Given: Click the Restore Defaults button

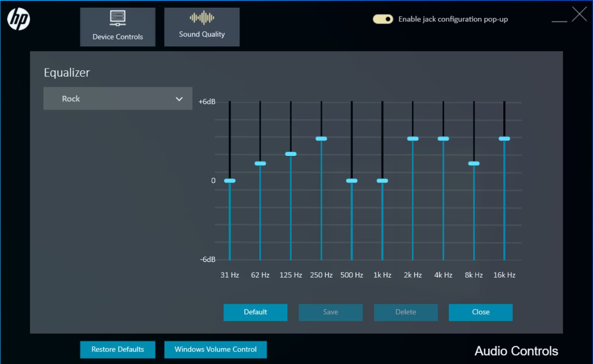Looking at the screenshot, I should (118, 349).
